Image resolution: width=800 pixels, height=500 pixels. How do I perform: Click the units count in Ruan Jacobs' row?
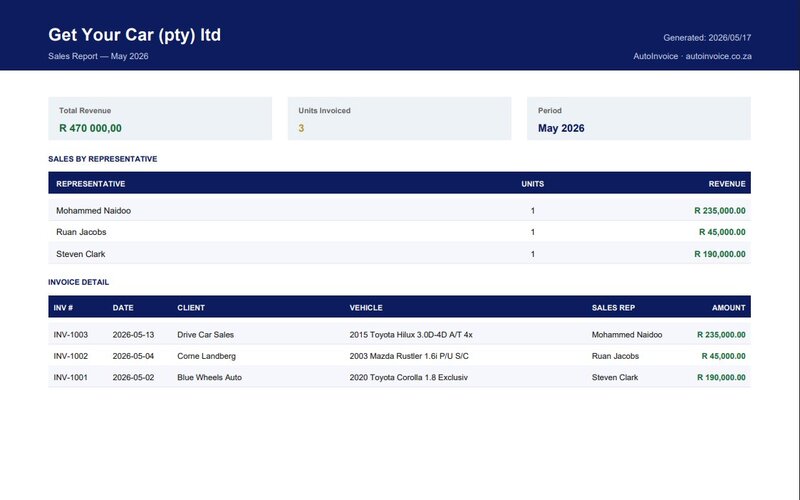(533, 232)
